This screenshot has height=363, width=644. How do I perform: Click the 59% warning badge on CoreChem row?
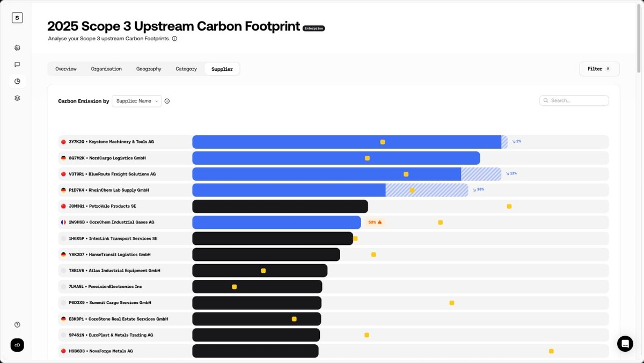coord(375,222)
